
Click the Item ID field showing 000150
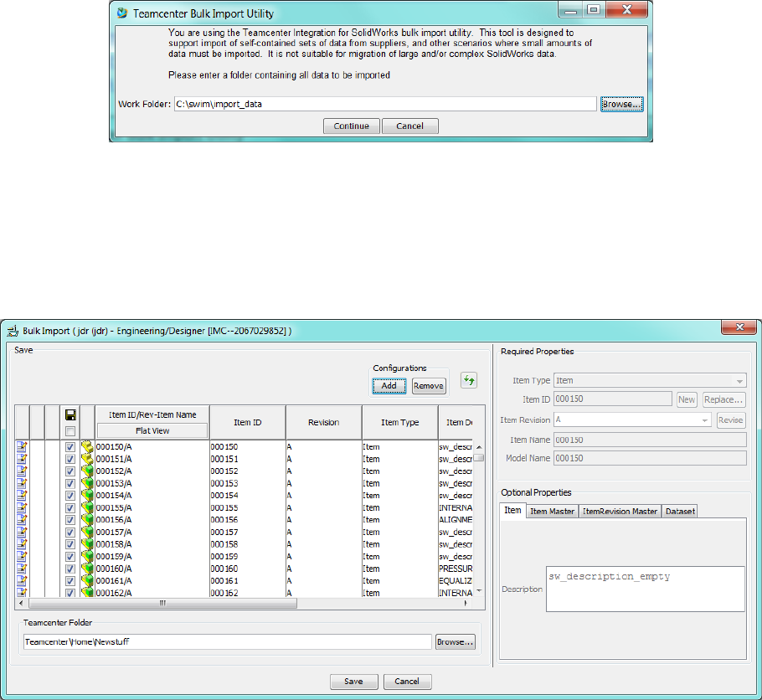(x=613, y=399)
